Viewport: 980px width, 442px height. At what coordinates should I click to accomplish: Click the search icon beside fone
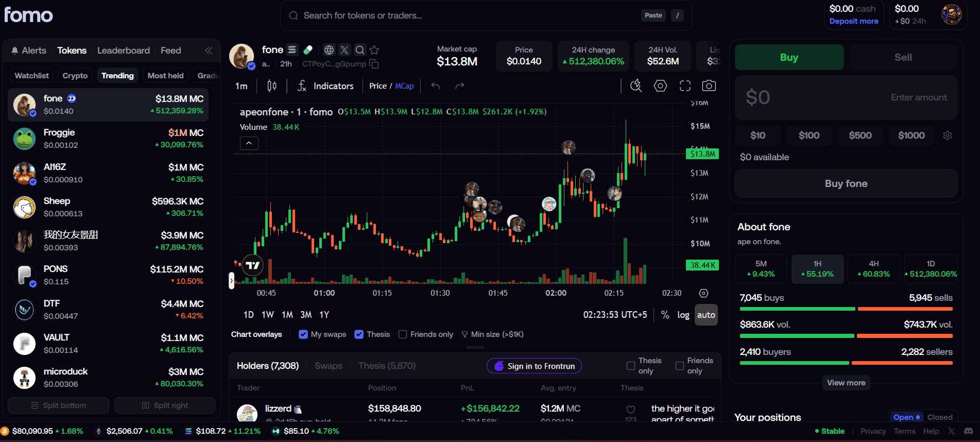point(360,50)
